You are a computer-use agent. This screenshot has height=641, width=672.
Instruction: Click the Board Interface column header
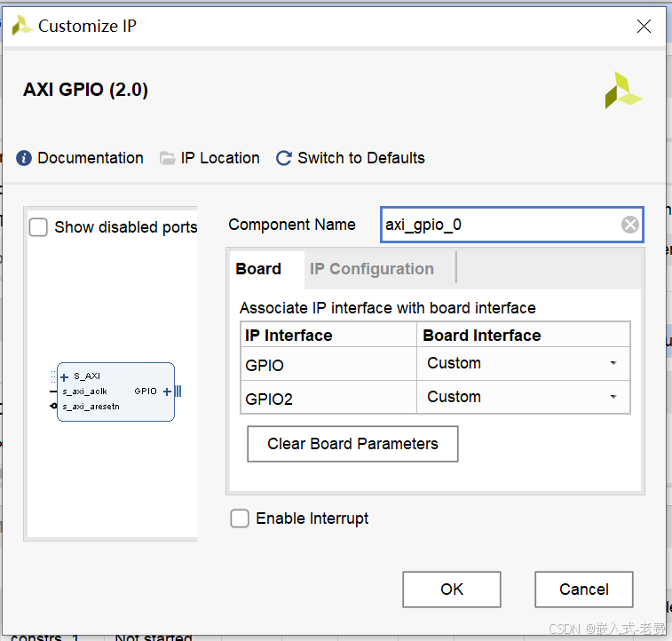click(523, 335)
